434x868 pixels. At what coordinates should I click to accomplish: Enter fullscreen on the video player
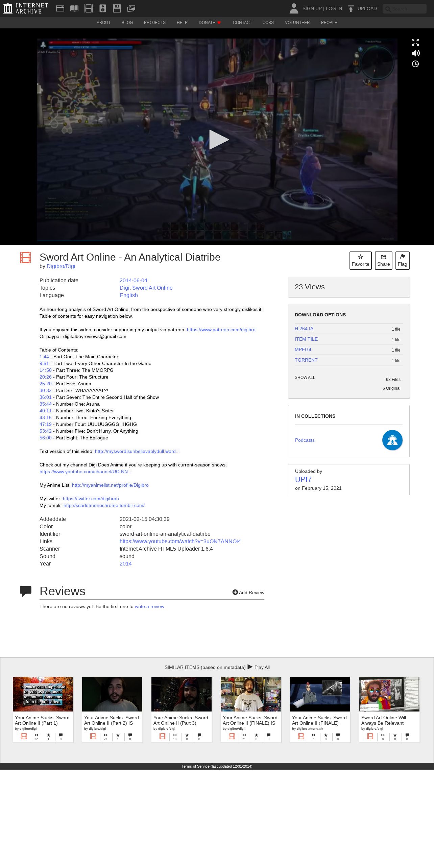pos(415,42)
